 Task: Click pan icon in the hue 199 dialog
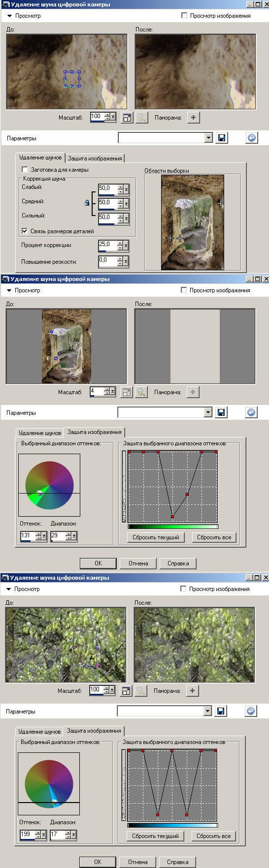pos(192,691)
